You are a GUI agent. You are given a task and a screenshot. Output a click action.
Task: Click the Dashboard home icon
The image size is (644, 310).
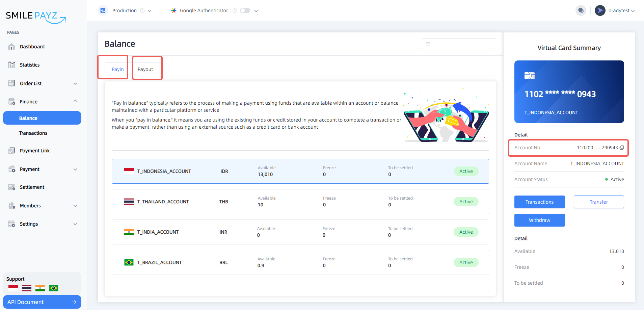click(11, 47)
